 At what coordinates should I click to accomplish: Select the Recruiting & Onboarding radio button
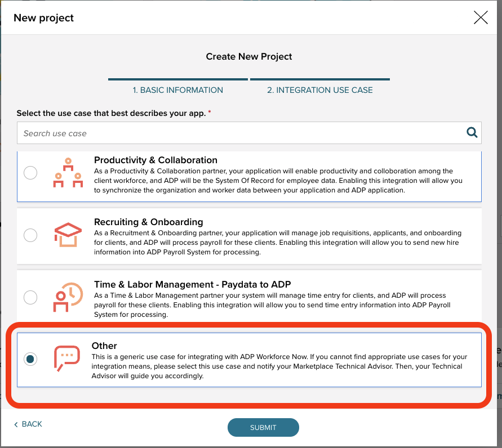30,235
